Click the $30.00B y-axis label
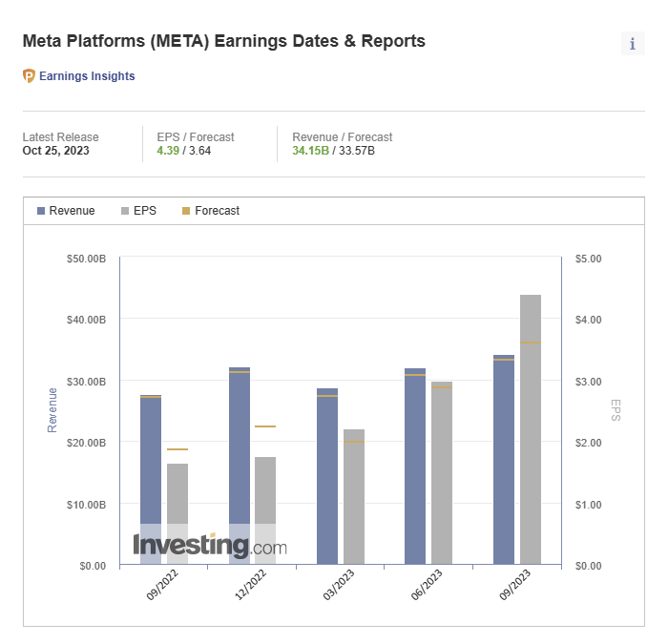 [86, 382]
